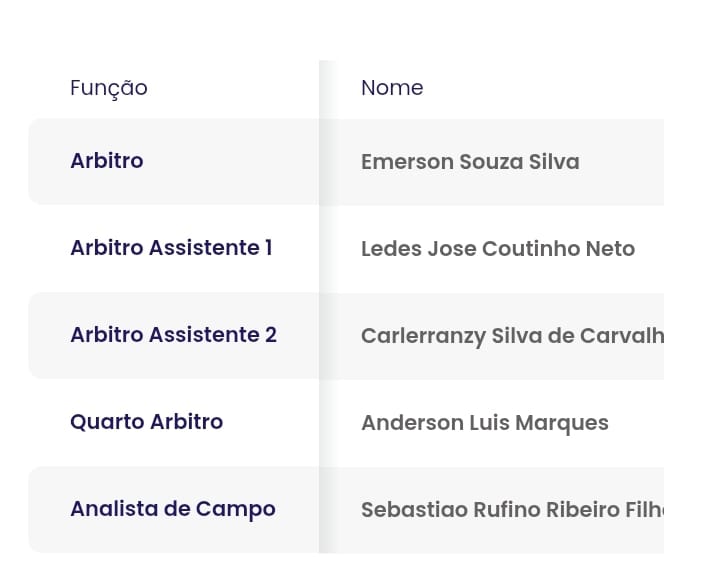Click the Arbitro Assistente 2 label
This screenshot has height=563, width=720.
coord(173,335)
